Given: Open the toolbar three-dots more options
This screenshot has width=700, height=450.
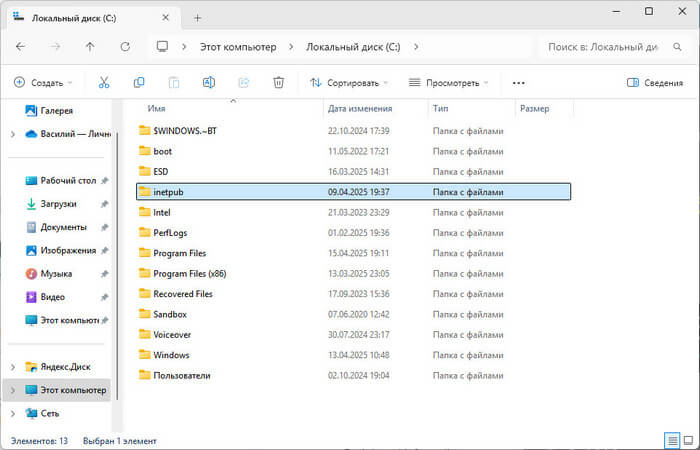Looking at the screenshot, I should click(518, 83).
